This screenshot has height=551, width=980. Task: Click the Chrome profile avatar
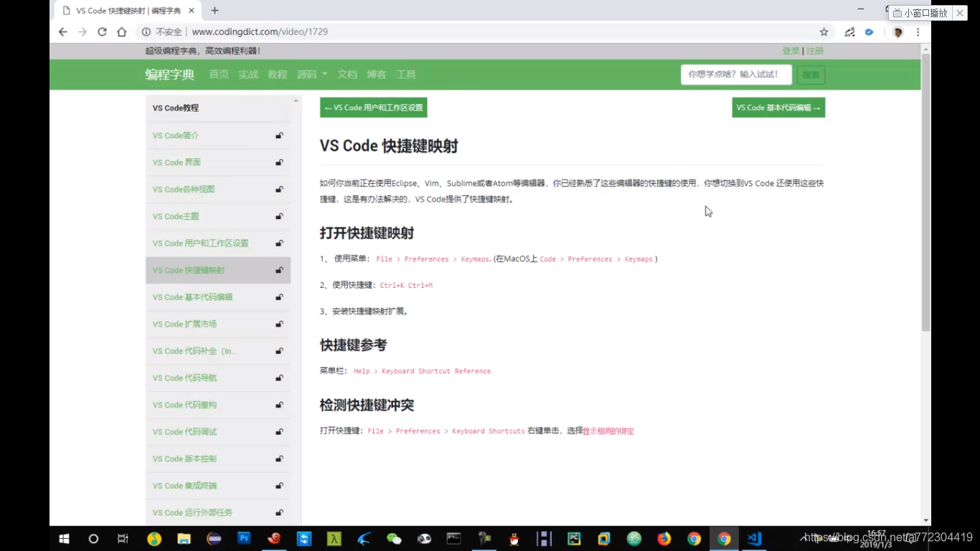(x=897, y=32)
